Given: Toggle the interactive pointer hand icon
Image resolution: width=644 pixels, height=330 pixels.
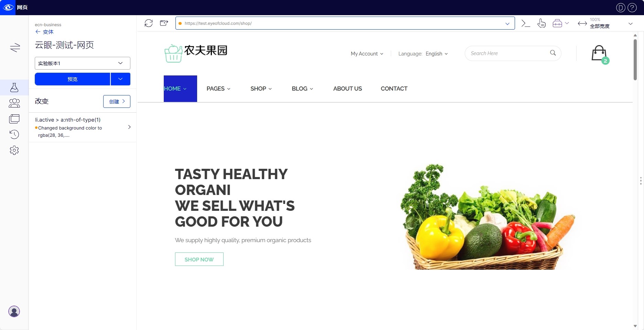Looking at the screenshot, I should click(541, 23).
